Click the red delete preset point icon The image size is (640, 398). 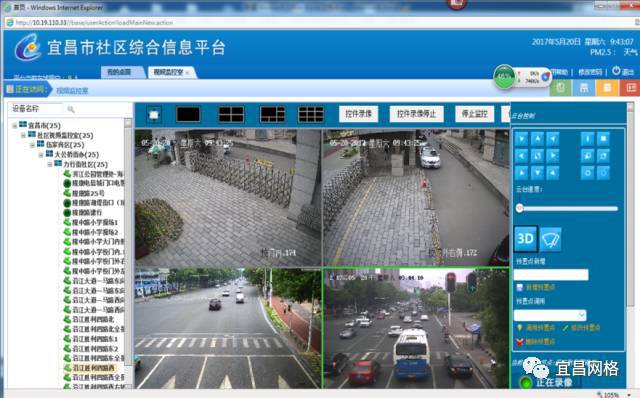[520, 342]
